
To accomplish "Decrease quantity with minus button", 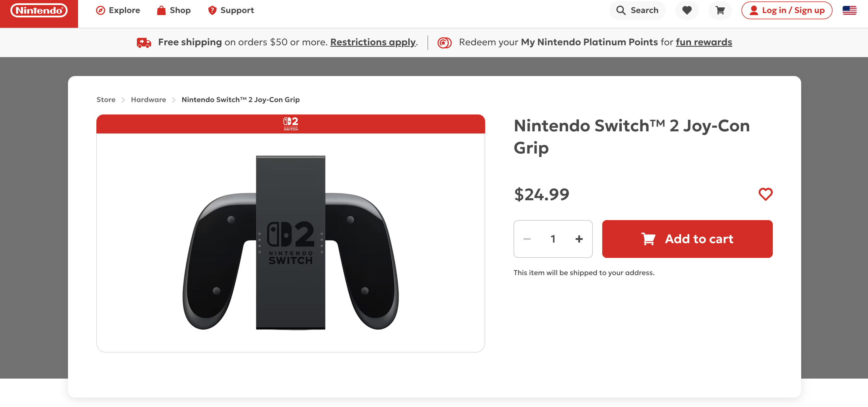I will pos(527,239).
